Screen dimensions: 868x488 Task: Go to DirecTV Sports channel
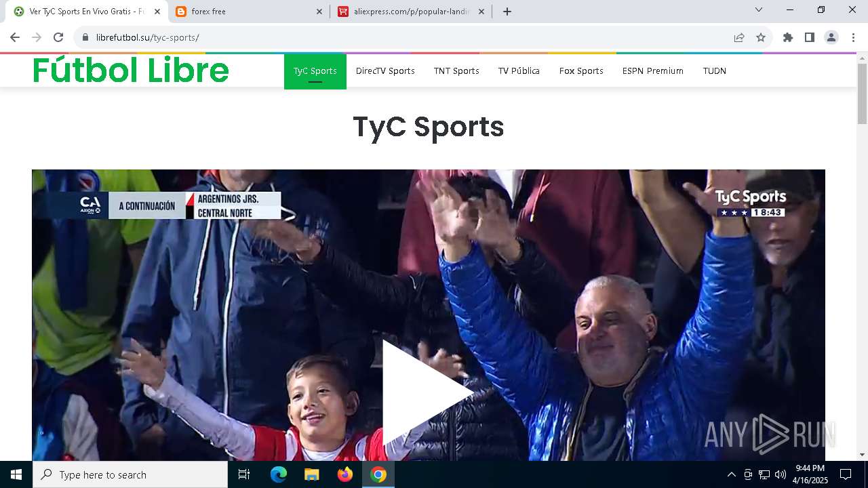click(385, 71)
